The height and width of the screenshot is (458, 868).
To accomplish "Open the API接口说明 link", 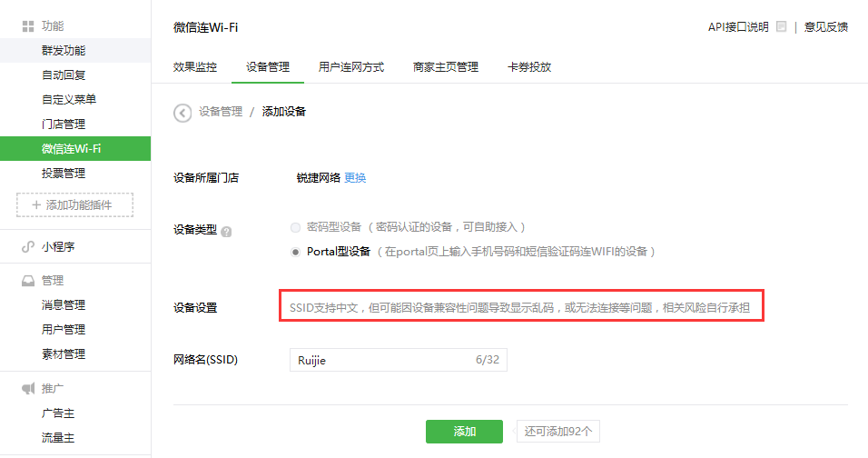I will tap(738, 26).
